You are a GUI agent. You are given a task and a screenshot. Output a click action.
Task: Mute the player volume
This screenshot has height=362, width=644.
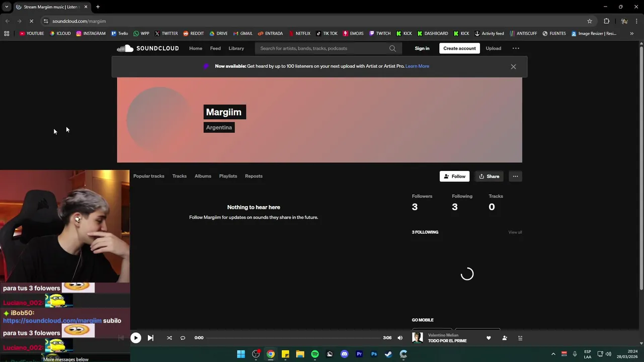(400, 338)
